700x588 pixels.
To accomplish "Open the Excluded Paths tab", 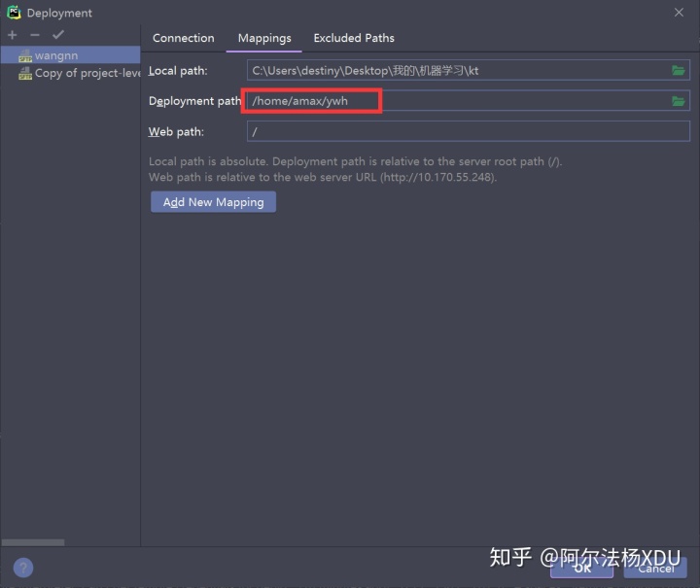I will (354, 38).
